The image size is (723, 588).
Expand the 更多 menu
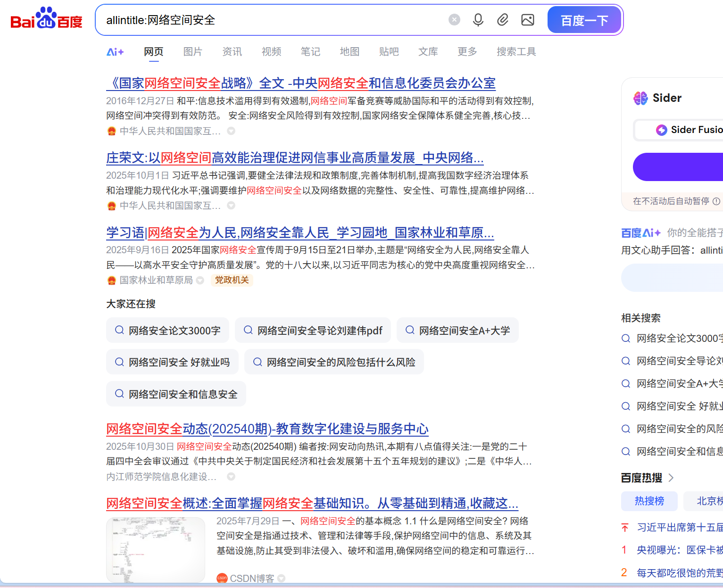tap(467, 52)
